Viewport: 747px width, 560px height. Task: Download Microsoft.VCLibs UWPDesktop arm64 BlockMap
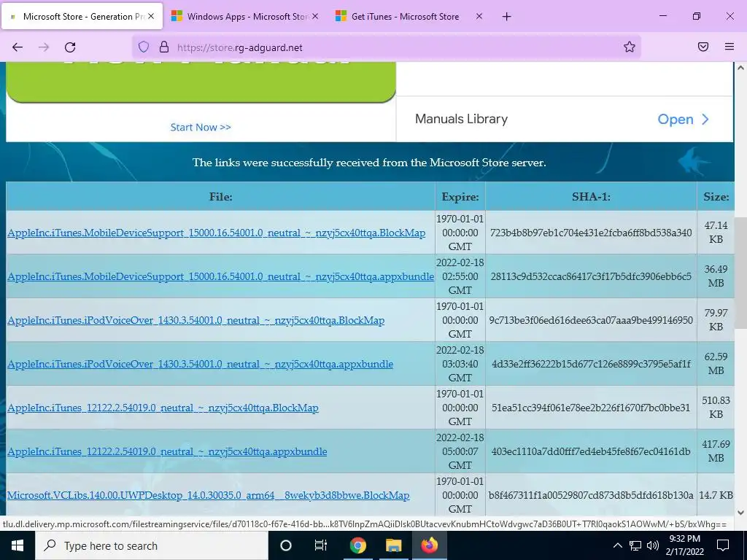(x=208, y=495)
